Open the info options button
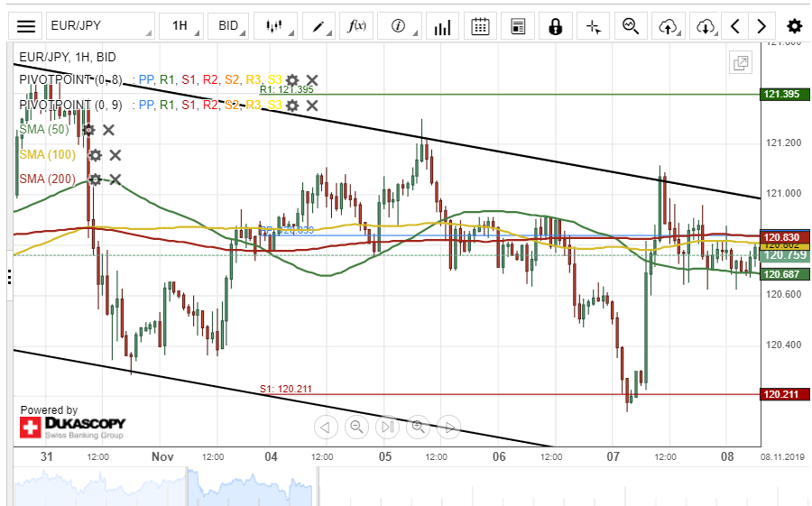The width and height of the screenshot is (812, 506). pos(399,26)
